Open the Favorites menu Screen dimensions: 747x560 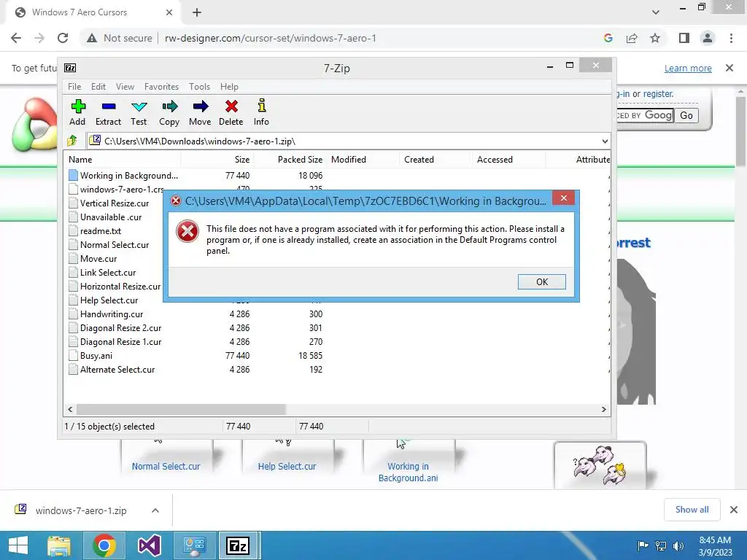click(x=161, y=87)
